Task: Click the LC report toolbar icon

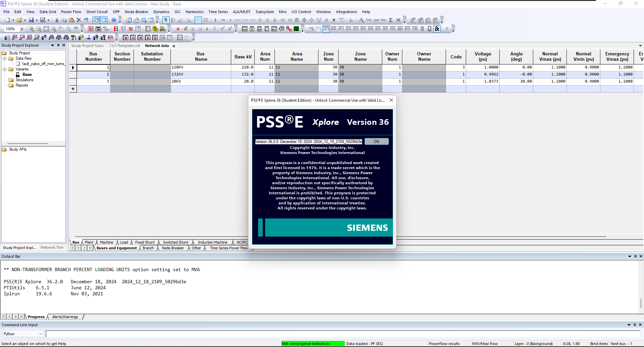Action: [267, 29]
